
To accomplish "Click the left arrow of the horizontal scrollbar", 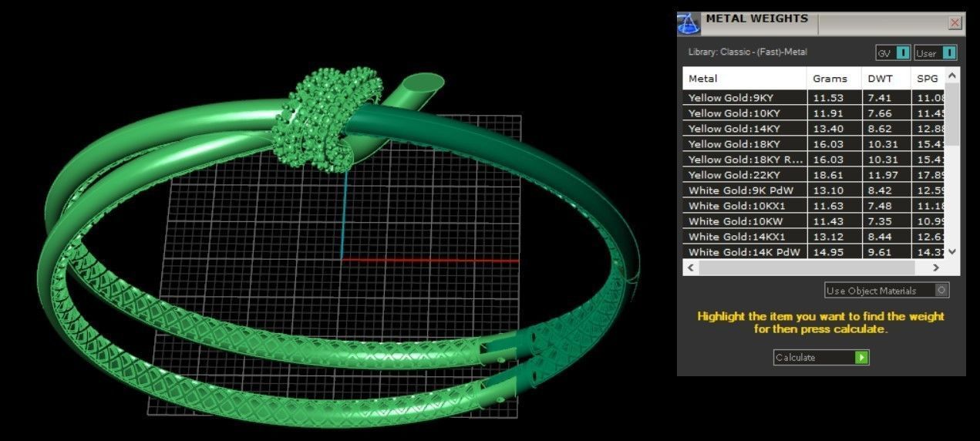I will [x=691, y=268].
